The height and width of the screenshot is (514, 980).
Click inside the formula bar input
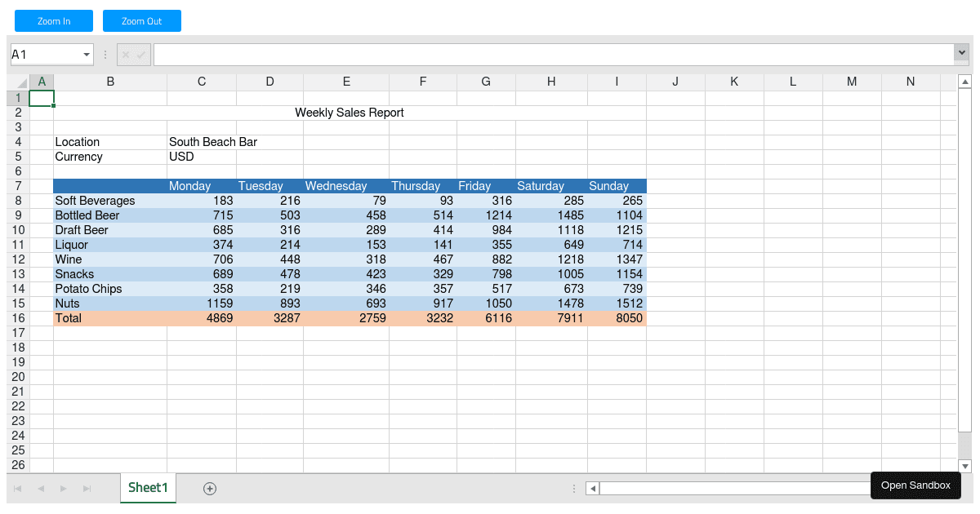(552, 55)
